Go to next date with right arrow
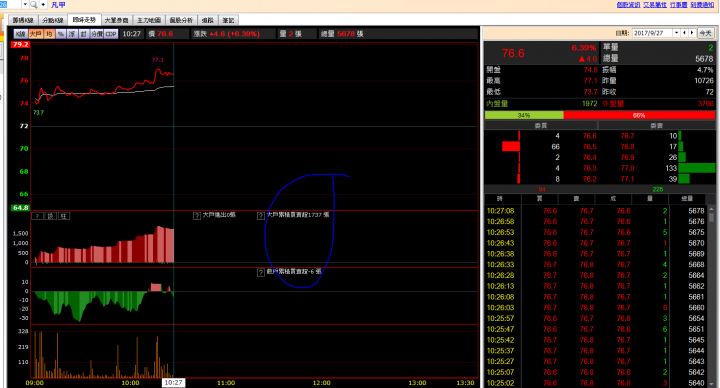720x388 pixels. click(692, 33)
